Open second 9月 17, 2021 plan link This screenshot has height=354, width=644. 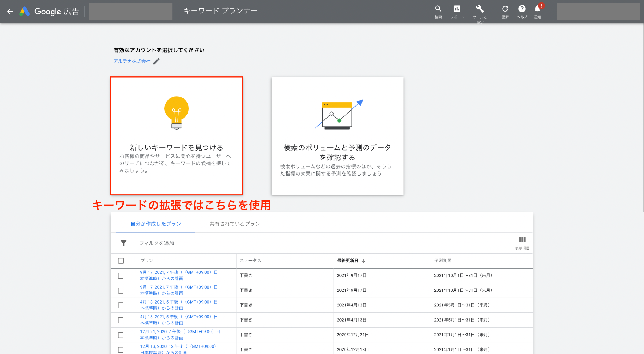(x=179, y=290)
